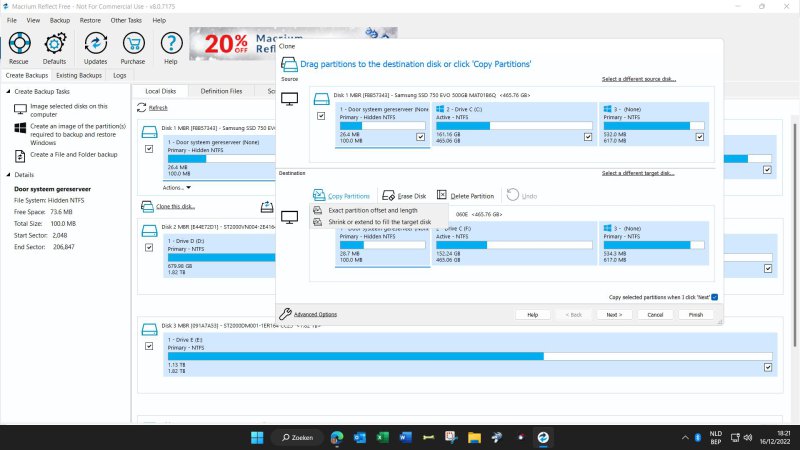The width and height of the screenshot is (800, 450).
Task: Click the image disk icon beside Clone this disk
Action: coord(267,206)
